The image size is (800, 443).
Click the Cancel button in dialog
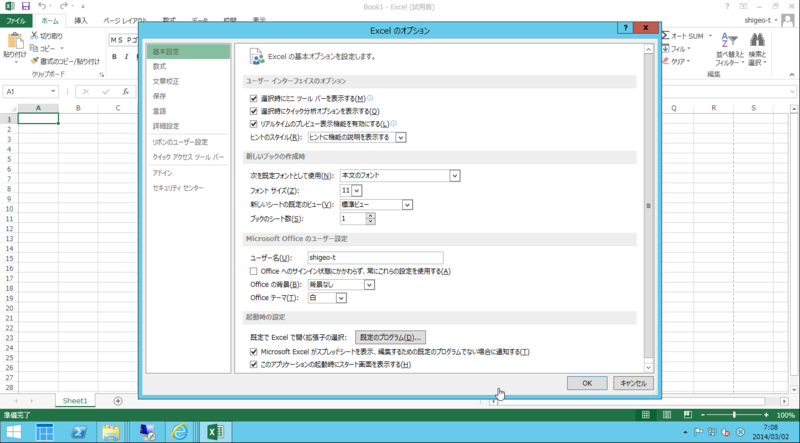coord(633,383)
